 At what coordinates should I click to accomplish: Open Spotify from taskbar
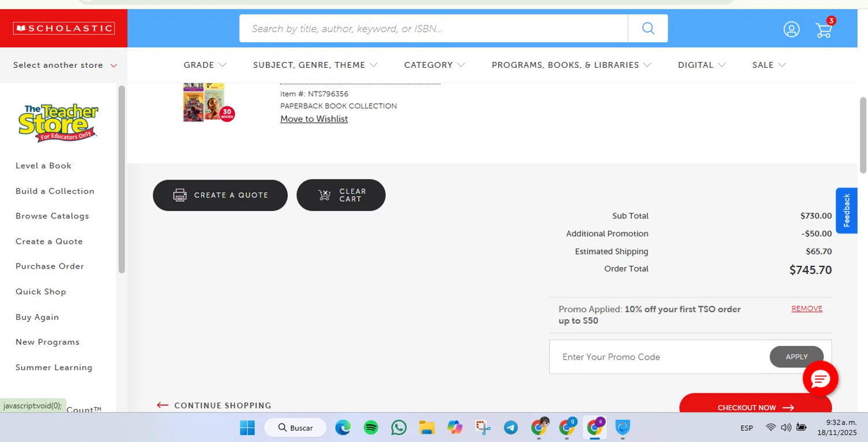(371, 428)
